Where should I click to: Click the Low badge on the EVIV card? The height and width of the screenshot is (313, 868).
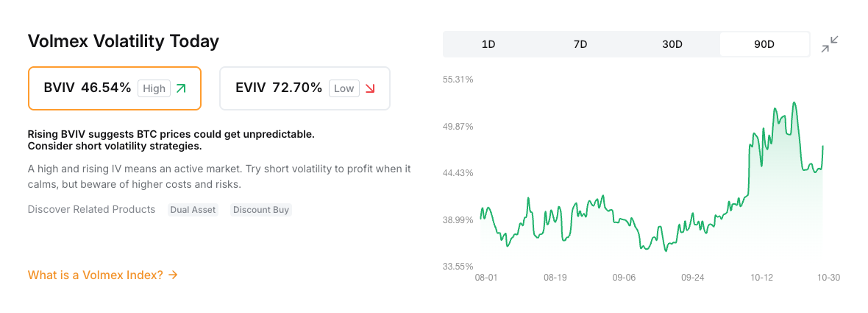pyautogui.click(x=344, y=88)
